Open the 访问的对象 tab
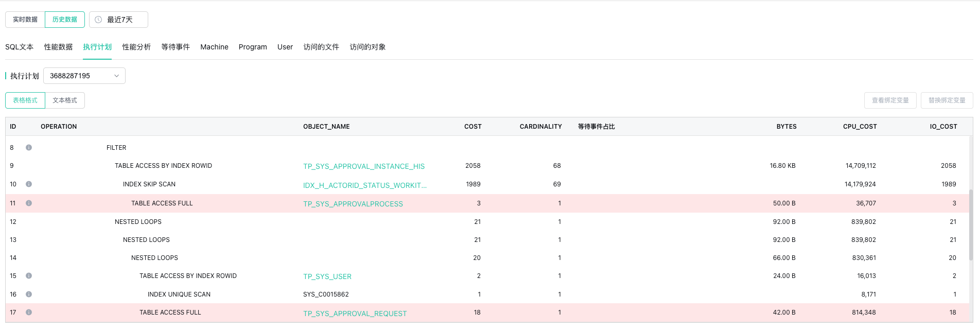The image size is (980, 330). pyautogui.click(x=367, y=47)
